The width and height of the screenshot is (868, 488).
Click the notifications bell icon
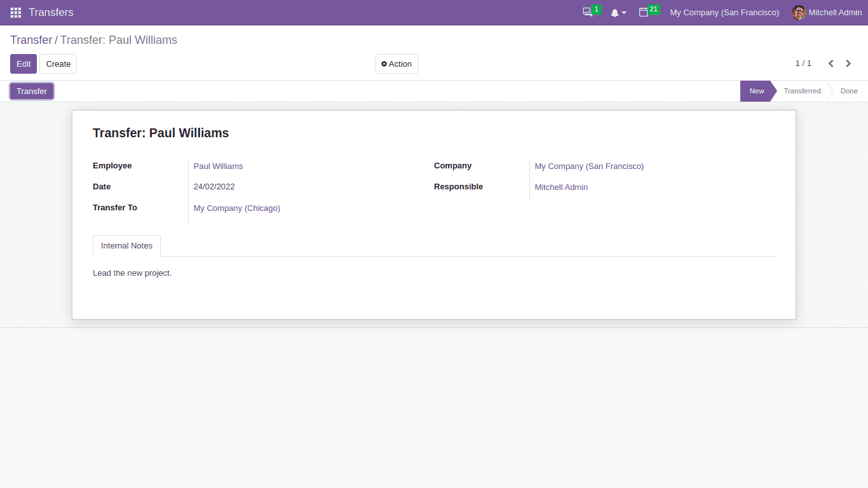coord(614,12)
